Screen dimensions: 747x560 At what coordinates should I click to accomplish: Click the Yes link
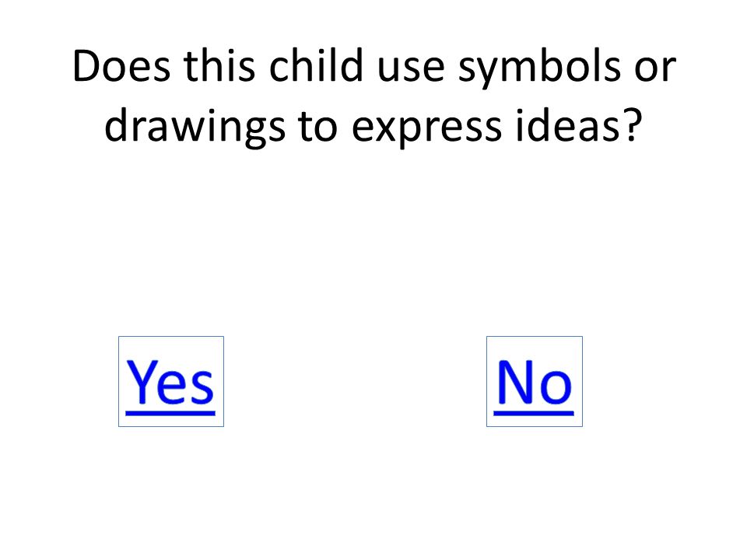170,382
